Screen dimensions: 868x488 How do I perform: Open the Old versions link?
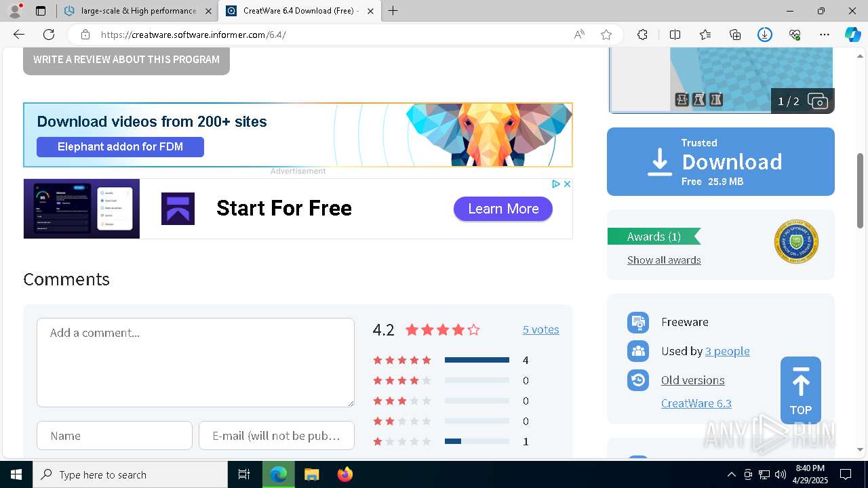click(x=692, y=380)
